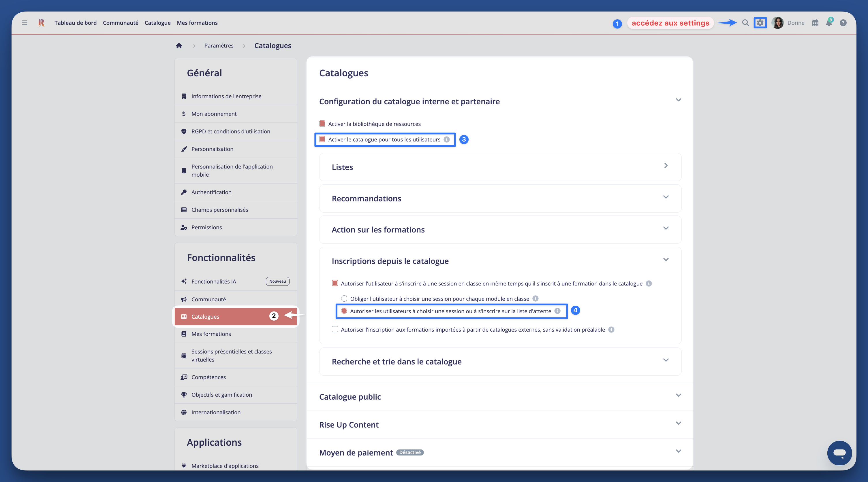Collapse 'Configuration du catalogue interne' section
This screenshot has width=868, height=482.
click(678, 100)
